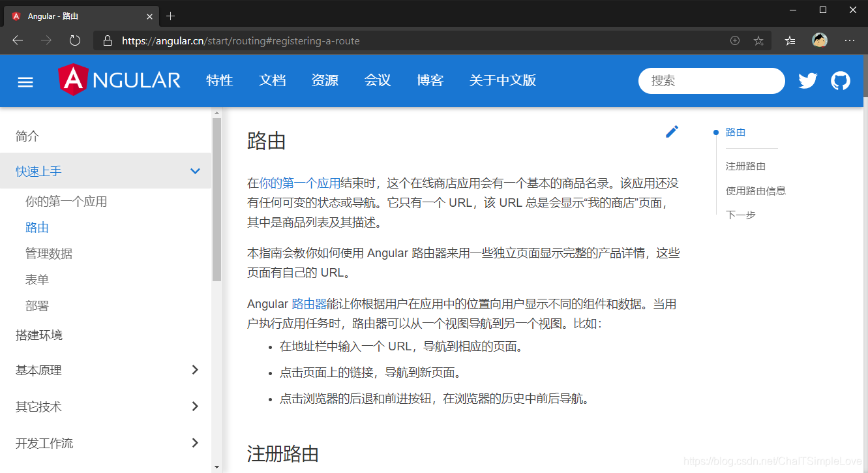
Task: Click the page's main vertical scrollbar
Action: 865,76
